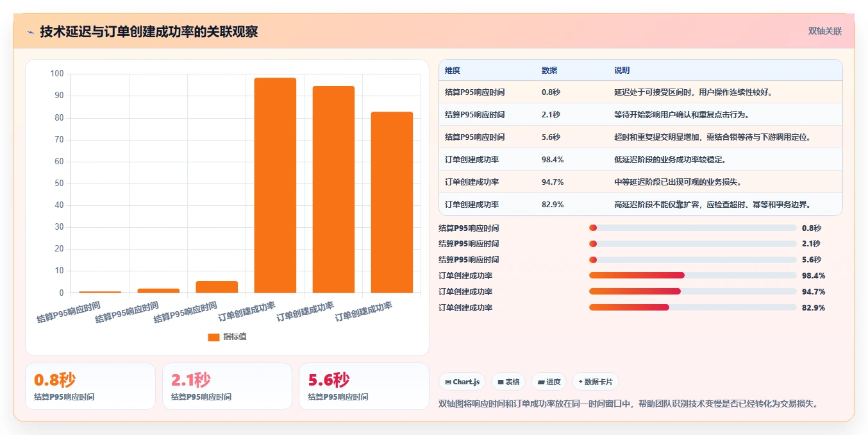Click the icon inside the 进度 chip
The height and width of the screenshot is (435, 868).
click(x=541, y=382)
